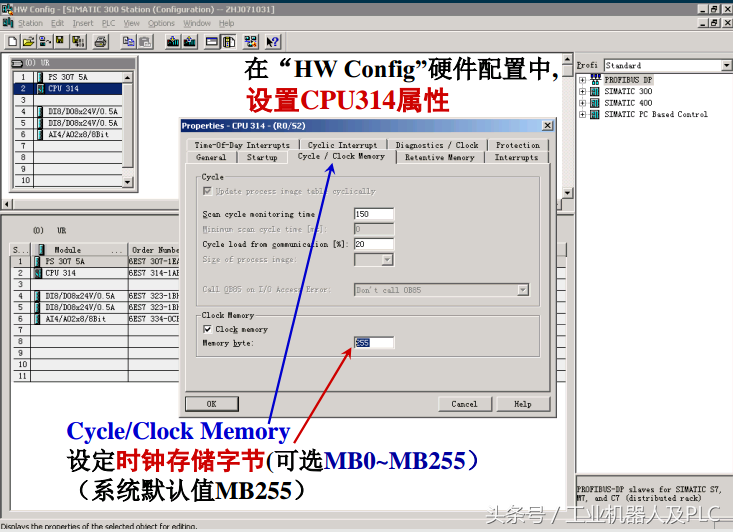Expand the SIMATIC 300 tree node
Screen dimensions: 733x532
pyautogui.click(x=582, y=92)
